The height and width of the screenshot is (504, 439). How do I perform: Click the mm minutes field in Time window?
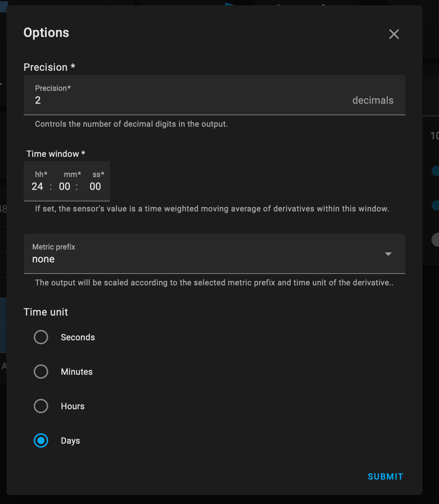pos(65,186)
